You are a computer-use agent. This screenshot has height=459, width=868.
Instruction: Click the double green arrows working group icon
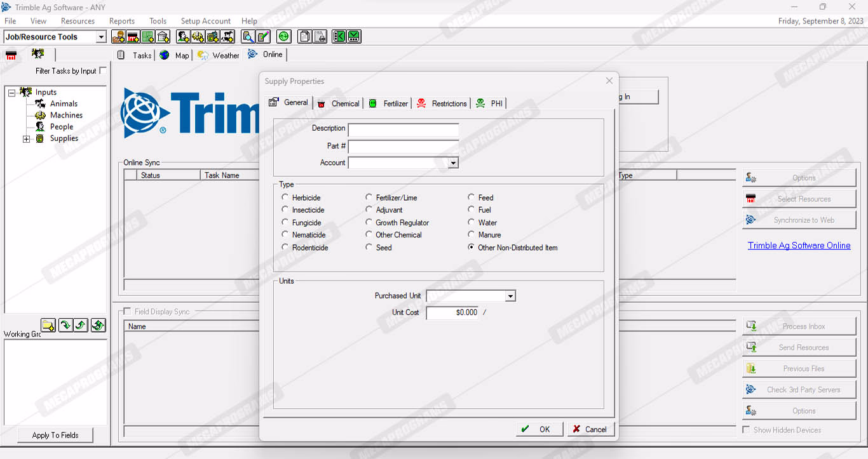[98, 326]
